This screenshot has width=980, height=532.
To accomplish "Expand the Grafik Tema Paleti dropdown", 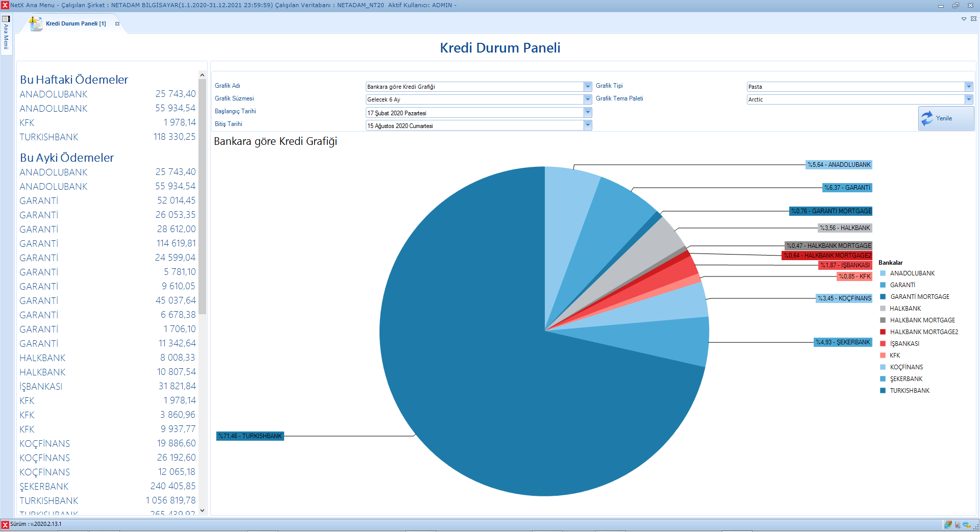I will click(969, 99).
